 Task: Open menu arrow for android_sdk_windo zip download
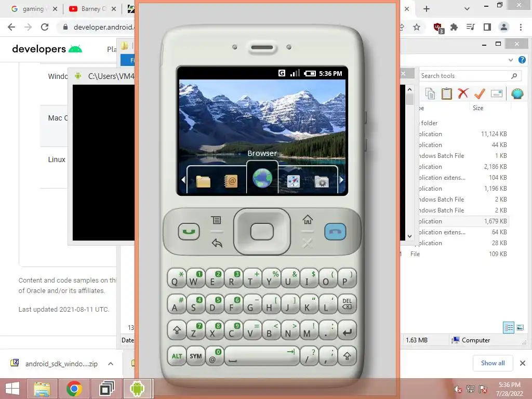tap(111, 364)
